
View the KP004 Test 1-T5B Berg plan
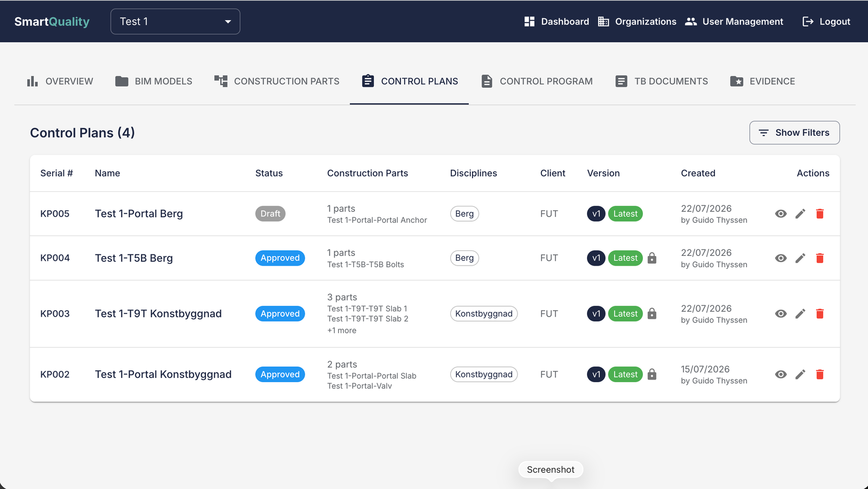(x=781, y=258)
